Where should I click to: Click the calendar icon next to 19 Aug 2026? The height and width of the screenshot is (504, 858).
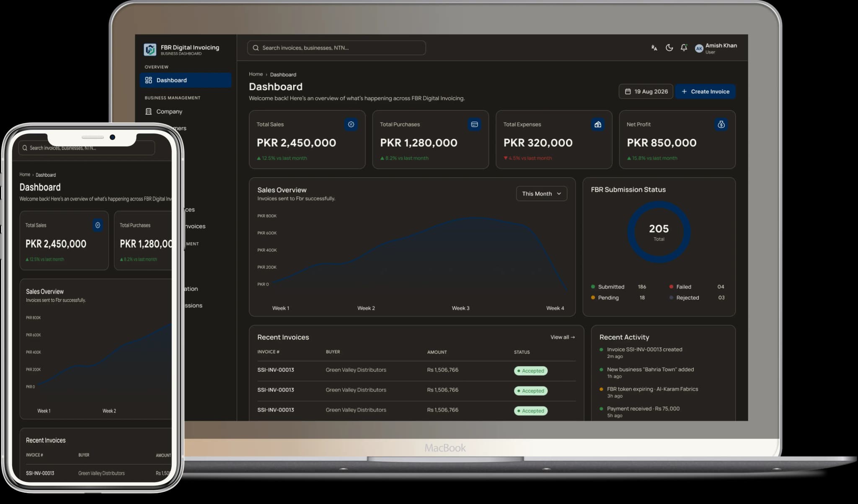(x=628, y=92)
